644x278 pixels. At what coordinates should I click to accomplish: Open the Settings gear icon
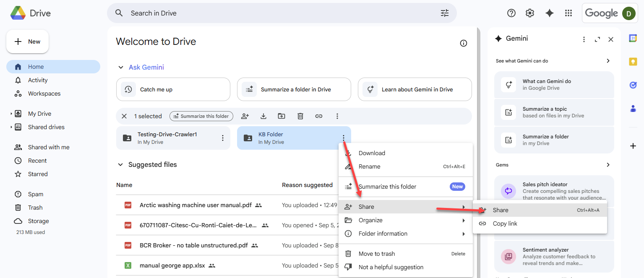[x=530, y=13]
